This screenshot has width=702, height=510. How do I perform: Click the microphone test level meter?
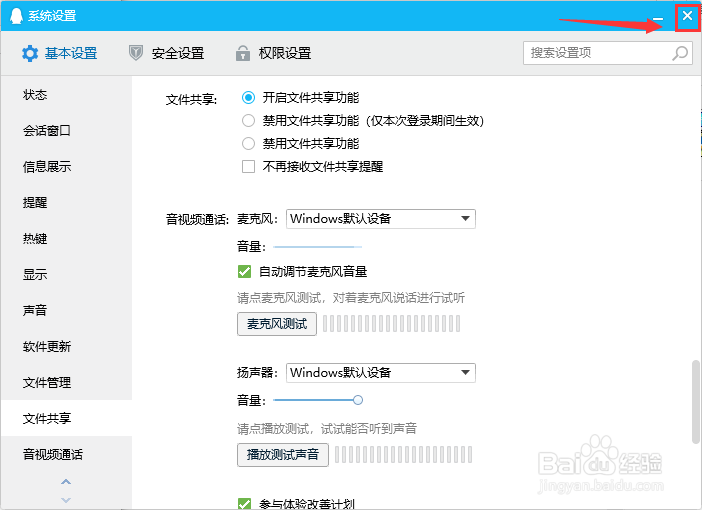pyautogui.click(x=392, y=324)
